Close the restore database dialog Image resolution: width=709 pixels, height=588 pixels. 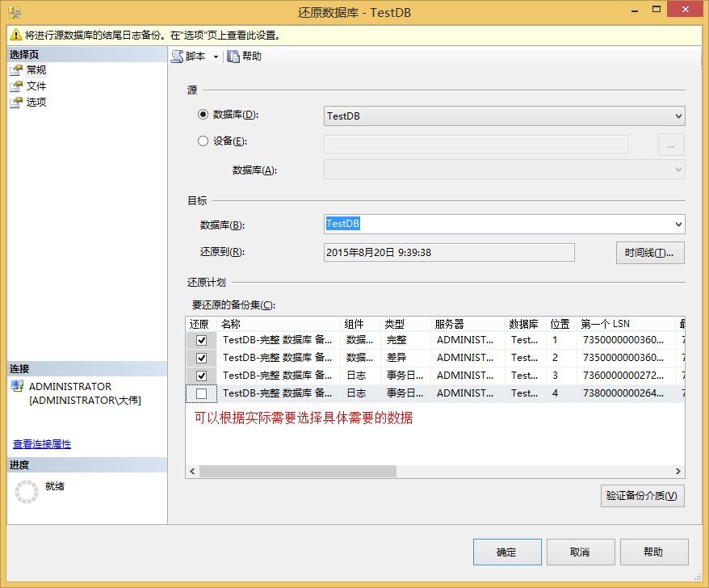point(685,10)
